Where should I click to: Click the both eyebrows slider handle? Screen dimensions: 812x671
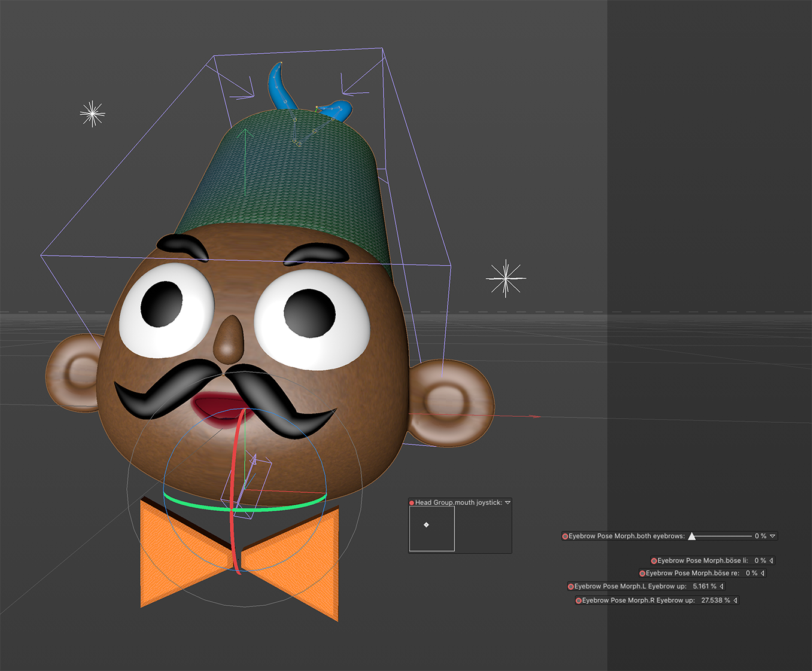692,536
